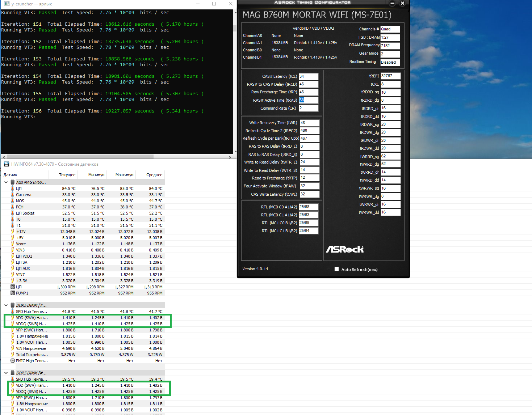Click the fan icon of the ЦП 1,300 RPM row
Viewport: 532px width, 415px height.
13,287
